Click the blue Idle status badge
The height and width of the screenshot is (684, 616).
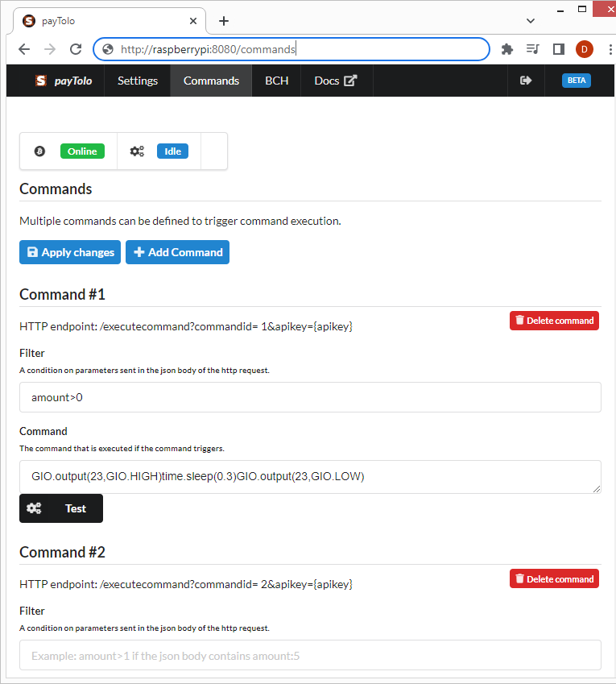coord(172,151)
